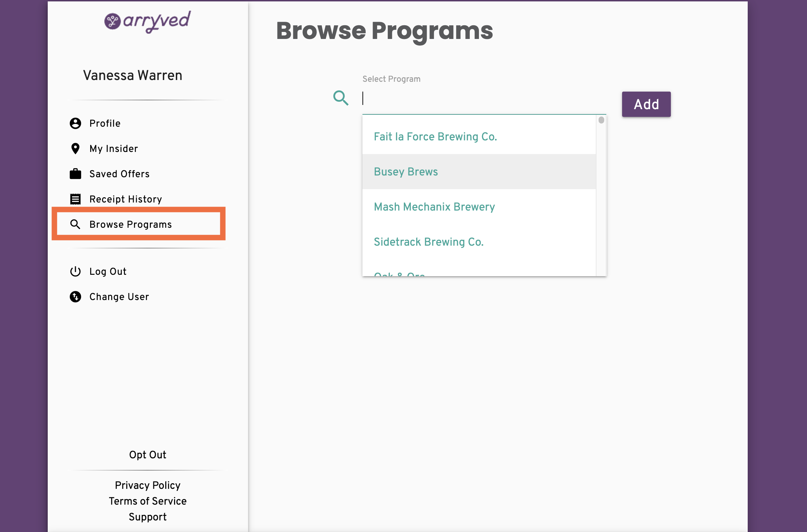Click the Vanessa Warren user name
Viewport: 807px width, 532px height.
133,75
